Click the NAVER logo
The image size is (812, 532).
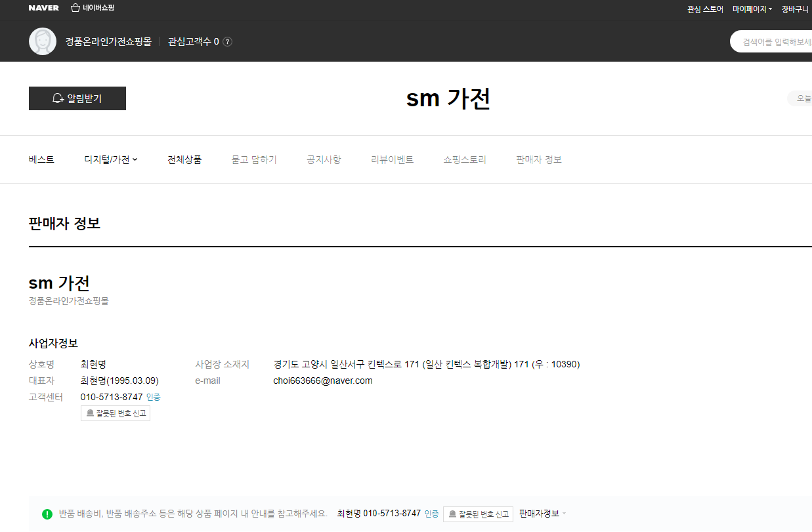pos(43,9)
